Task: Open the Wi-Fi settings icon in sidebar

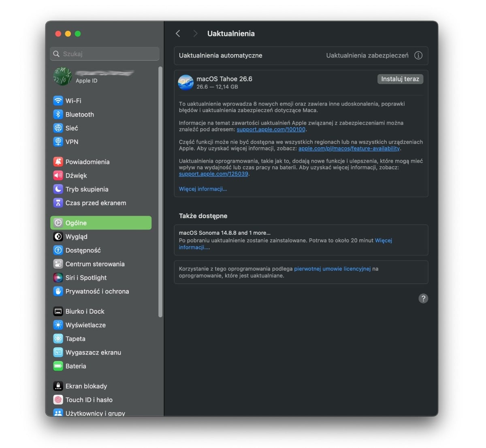Action: point(58,101)
